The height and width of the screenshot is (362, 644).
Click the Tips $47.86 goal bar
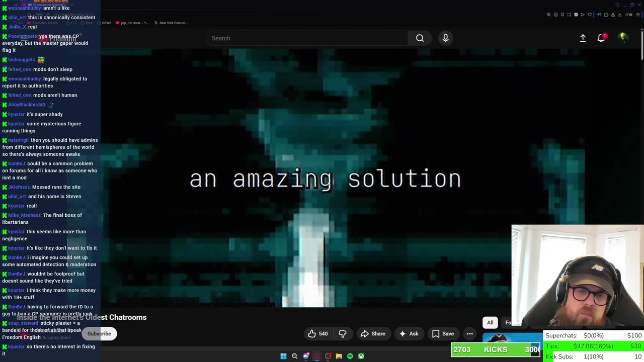tap(594, 346)
